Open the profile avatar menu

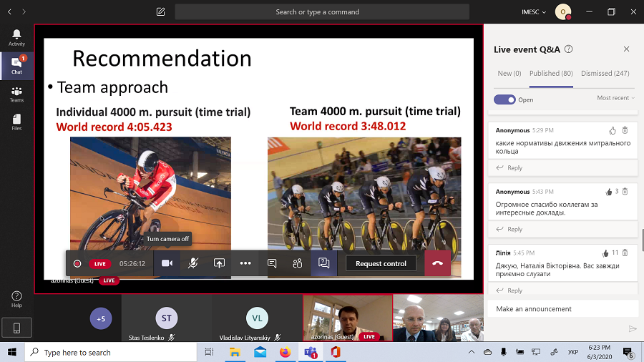pyautogui.click(x=563, y=12)
